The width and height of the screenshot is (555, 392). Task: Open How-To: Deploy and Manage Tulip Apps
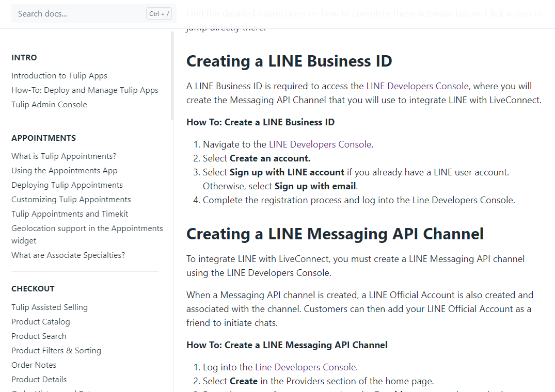(x=85, y=90)
